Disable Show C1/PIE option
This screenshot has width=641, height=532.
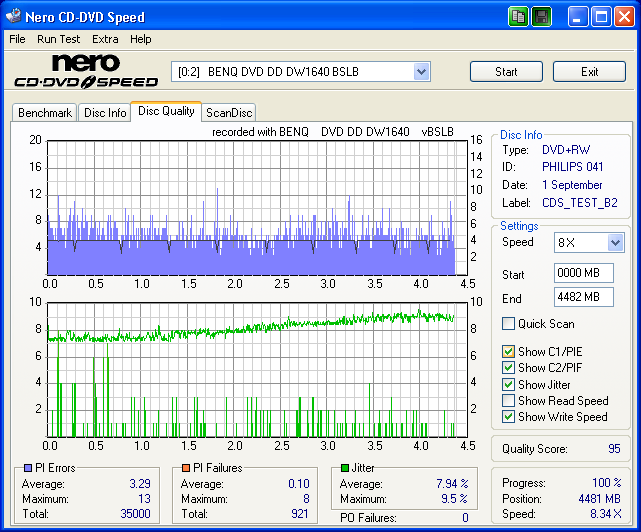(509, 352)
